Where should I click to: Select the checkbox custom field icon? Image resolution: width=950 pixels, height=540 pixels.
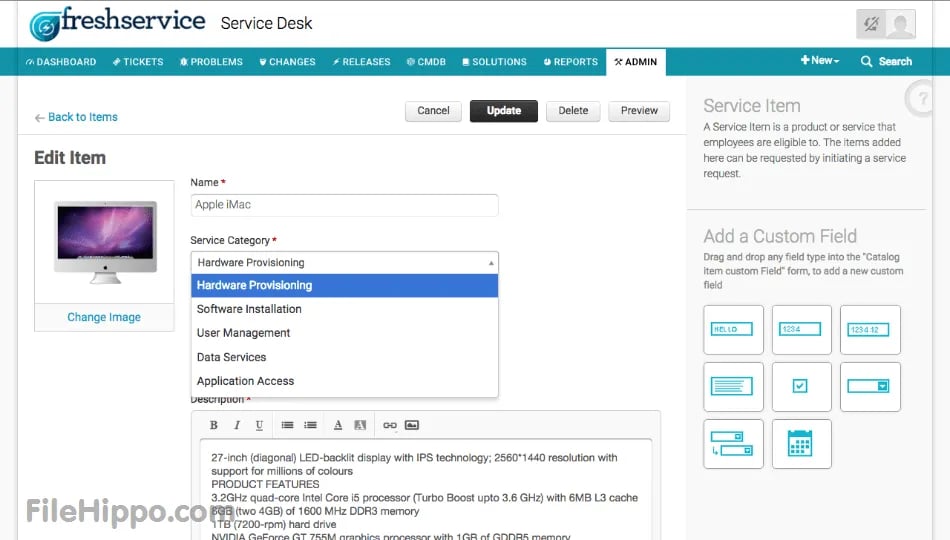pyautogui.click(x=802, y=387)
